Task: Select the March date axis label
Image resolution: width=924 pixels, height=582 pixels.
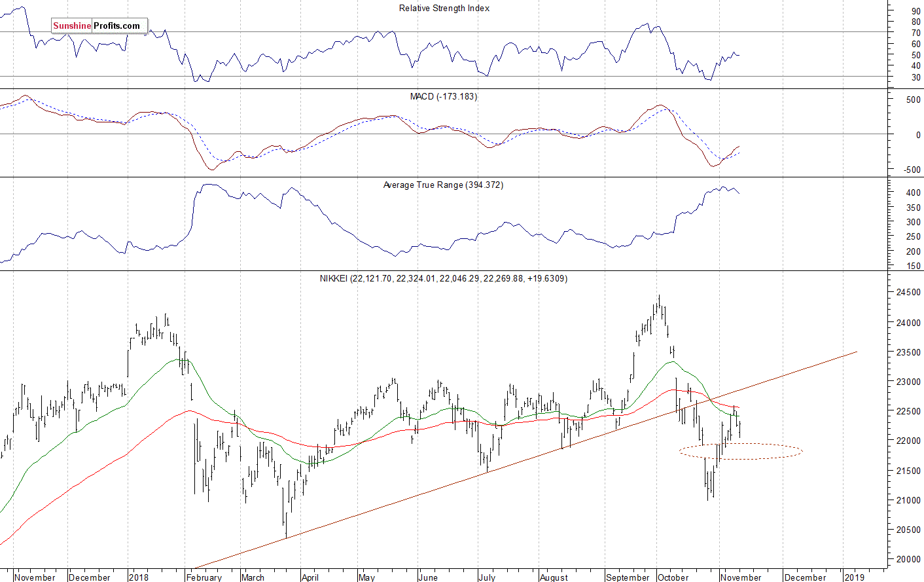Action: (x=253, y=577)
